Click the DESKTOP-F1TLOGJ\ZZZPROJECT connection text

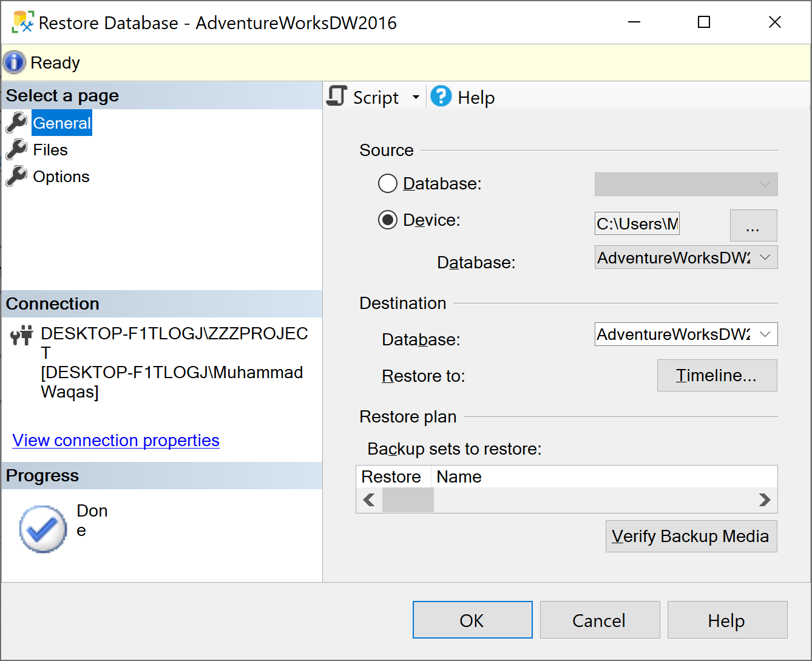pos(174,343)
